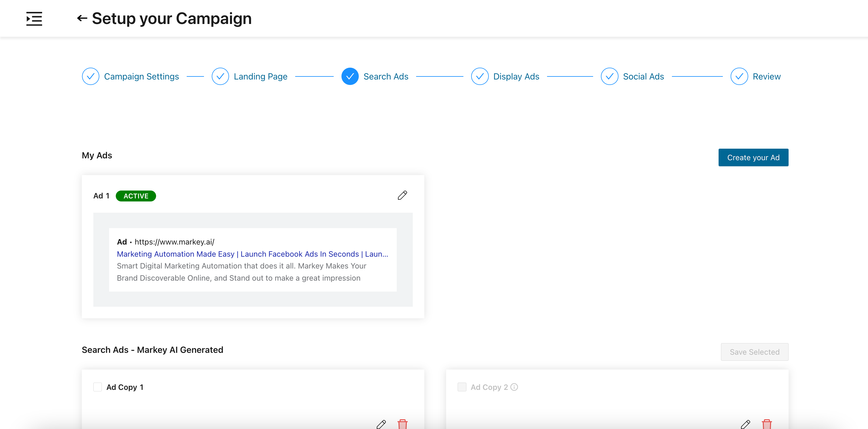Click the pencil icon to edit Ad 1

(x=402, y=195)
